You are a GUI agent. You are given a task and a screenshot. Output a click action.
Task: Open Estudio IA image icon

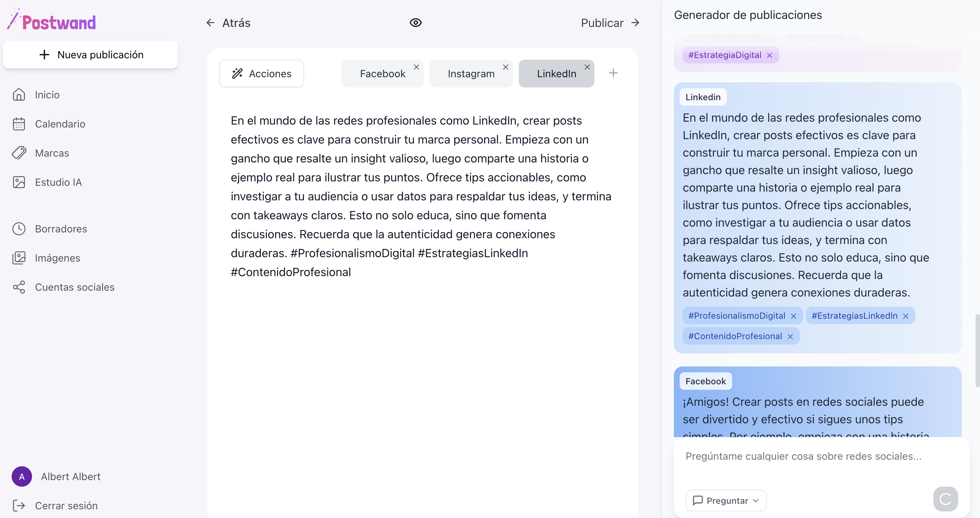tap(19, 182)
